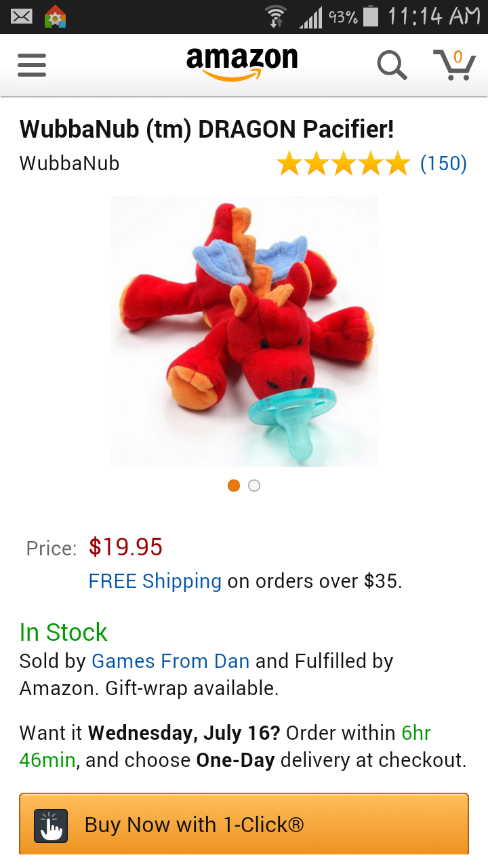Open seller Games From Dan page
Screen dimensions: 488x868
tap(171, 661)
